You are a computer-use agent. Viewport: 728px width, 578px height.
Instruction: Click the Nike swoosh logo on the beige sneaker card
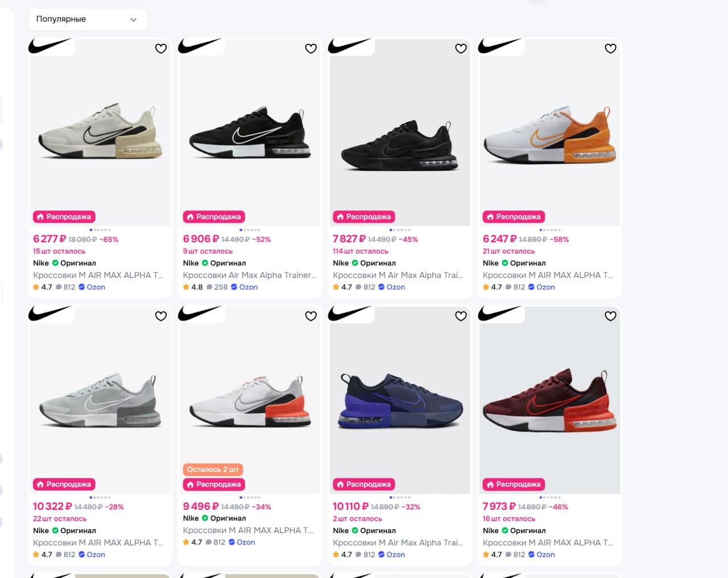pyautogui.click(x=49, y=46)
